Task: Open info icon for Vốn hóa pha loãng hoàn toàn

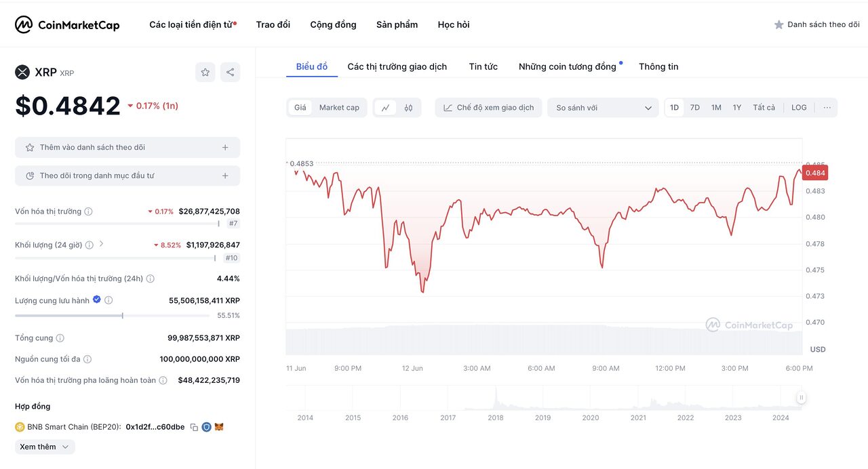Action: [x=163, y=381]
